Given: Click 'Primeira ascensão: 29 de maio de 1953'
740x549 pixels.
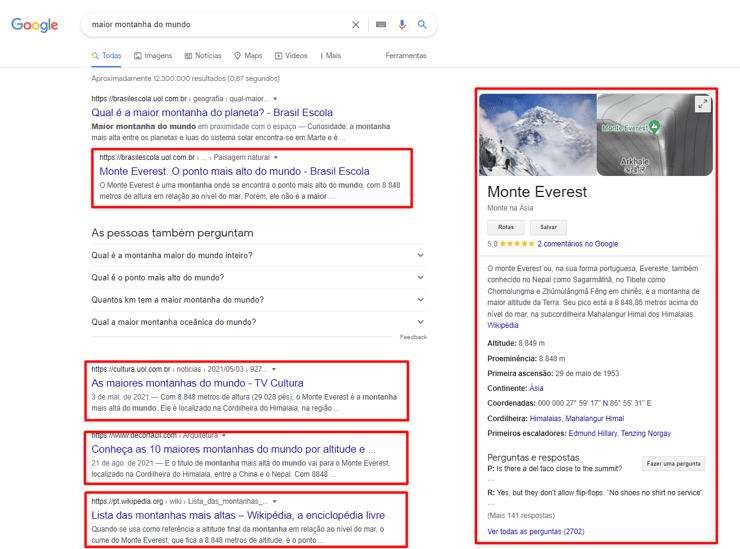Looking at the screenshot, I should (553, 373).
